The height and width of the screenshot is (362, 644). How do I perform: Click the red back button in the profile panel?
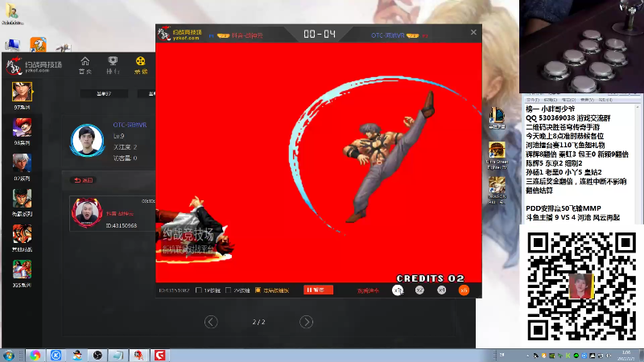(84, 180)
